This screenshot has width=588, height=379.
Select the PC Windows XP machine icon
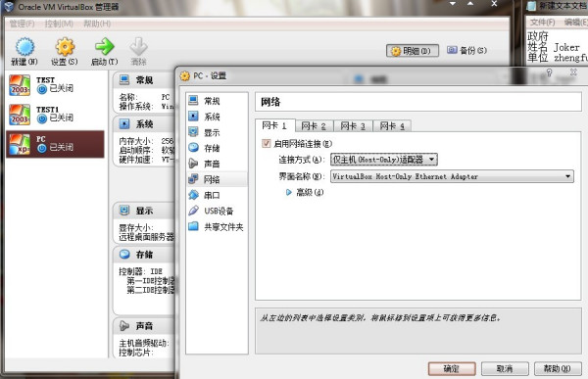click(x=20, y=144)
